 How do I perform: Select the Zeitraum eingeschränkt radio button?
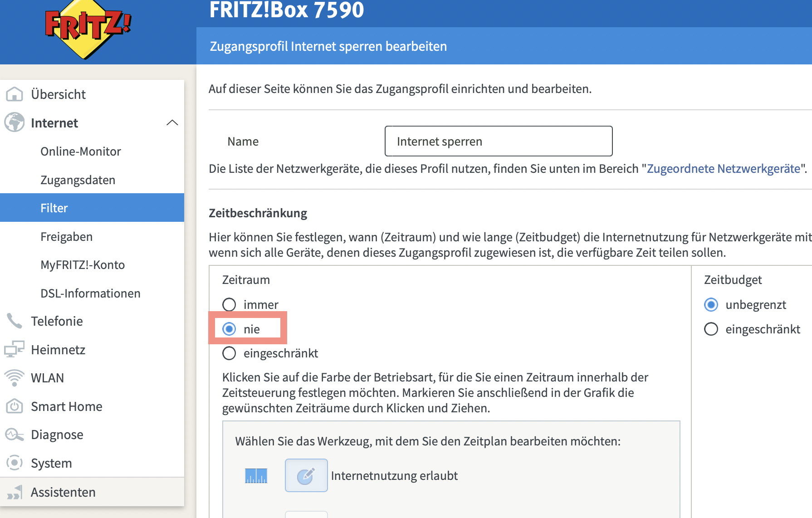click(x=229, y=353)
